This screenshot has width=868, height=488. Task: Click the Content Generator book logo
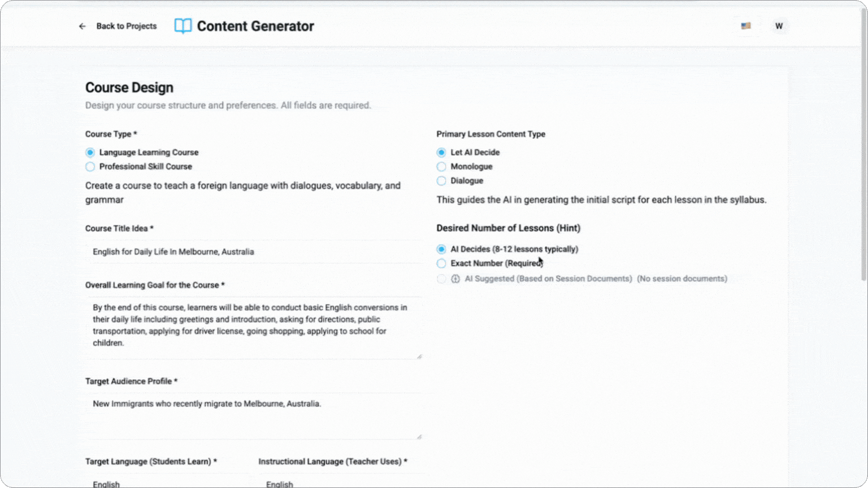[x=183, y=26]
